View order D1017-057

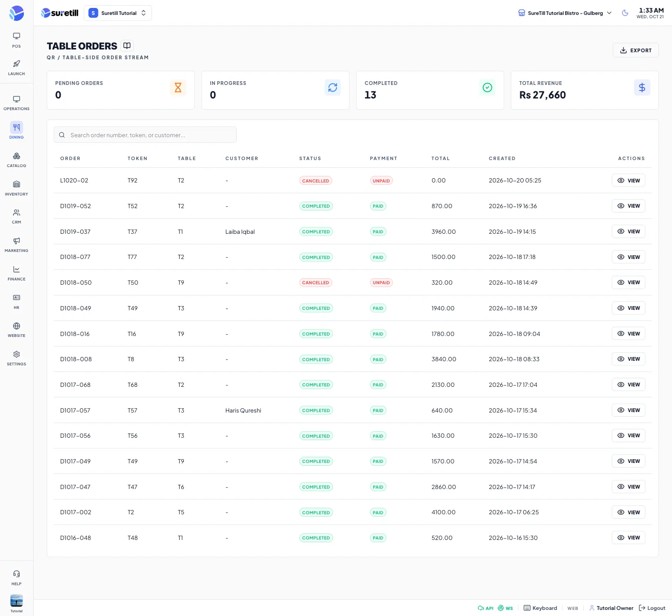point(628,410)
